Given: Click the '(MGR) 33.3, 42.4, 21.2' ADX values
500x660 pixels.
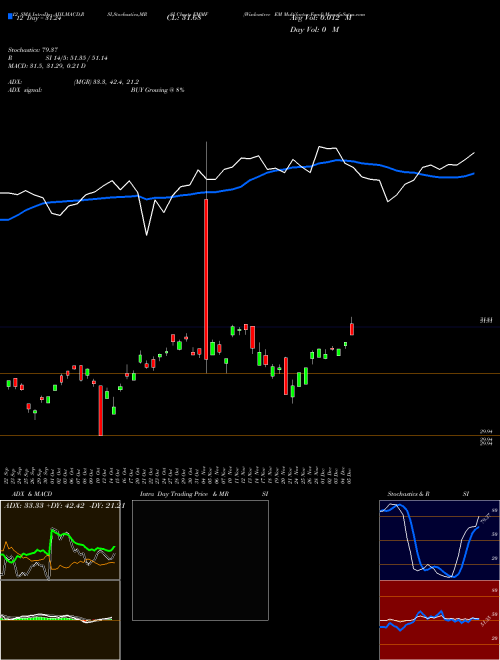Looking at the screenshot, I should [x=106, y=82].
